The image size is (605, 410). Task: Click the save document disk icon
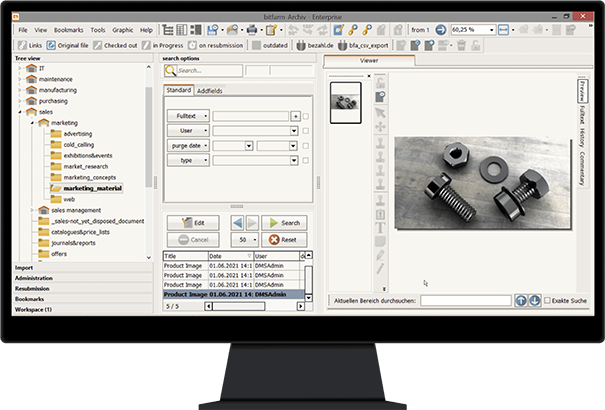pyautogui.click(x=213, y=30)
